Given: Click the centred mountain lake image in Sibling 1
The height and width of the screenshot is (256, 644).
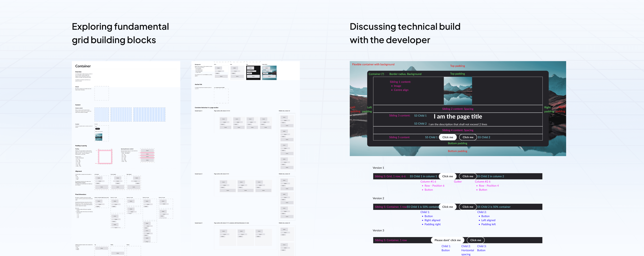Looking at the screenshot, I should click(x=458, y=91).
